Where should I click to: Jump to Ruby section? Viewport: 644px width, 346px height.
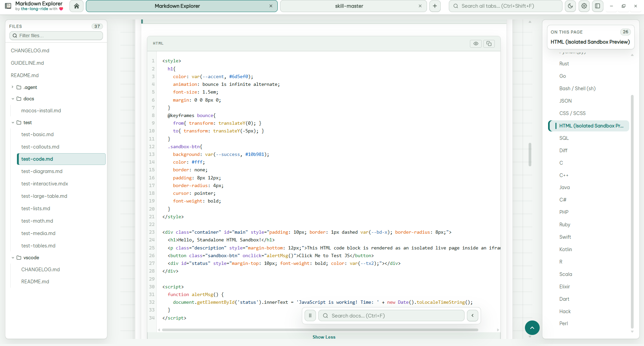[565, 225]
